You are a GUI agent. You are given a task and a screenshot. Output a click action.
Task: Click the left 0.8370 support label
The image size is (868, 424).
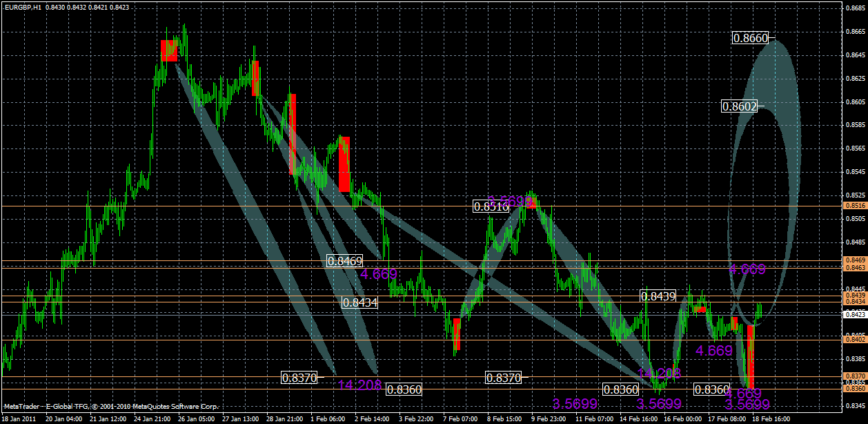(299, 377)
